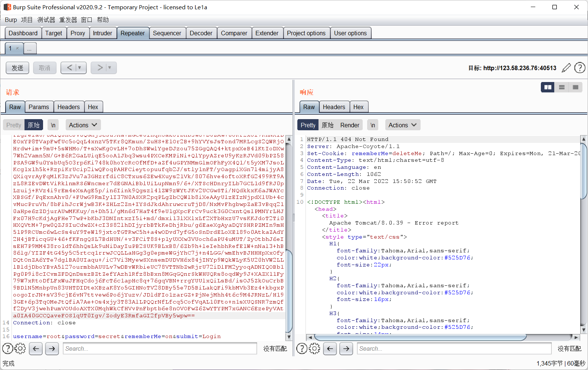588x370 pixels.
Task: Open response search settings gear icon
Action: click(314, 348)
